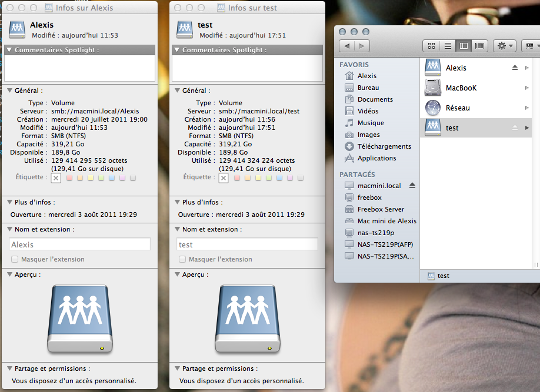Switch Finder to Cover Flow view
This screenshot has height=392, width=540.
[x=480, y=46]
